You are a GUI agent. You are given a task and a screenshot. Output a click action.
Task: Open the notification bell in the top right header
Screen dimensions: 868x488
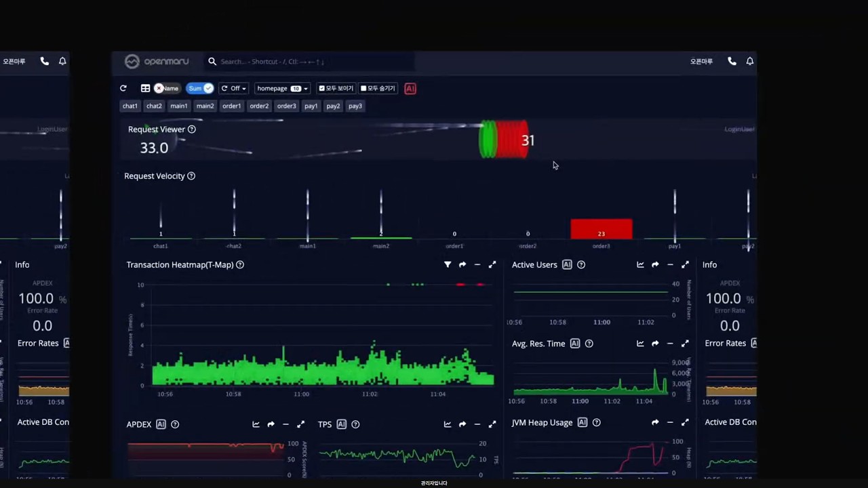749,61
